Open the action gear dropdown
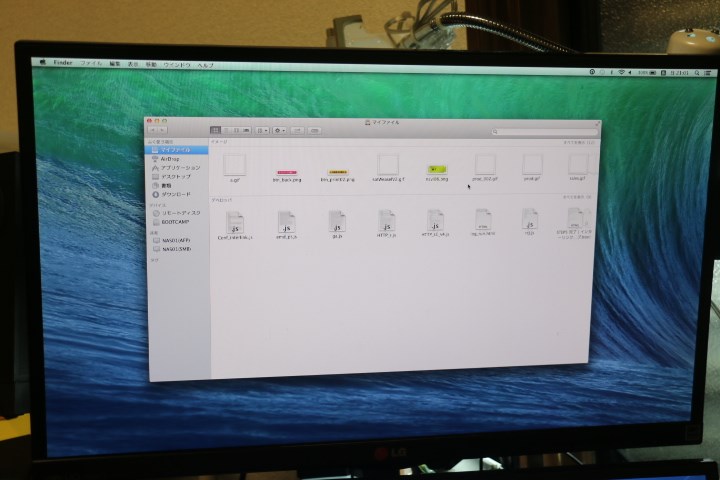 [x=280, y=130]
